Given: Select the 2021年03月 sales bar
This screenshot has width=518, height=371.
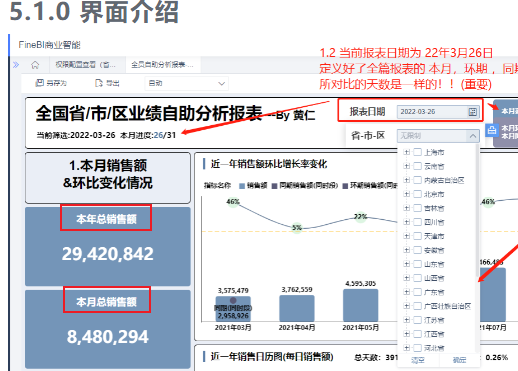Looking at the screenshot, I should tap(233, 309).
